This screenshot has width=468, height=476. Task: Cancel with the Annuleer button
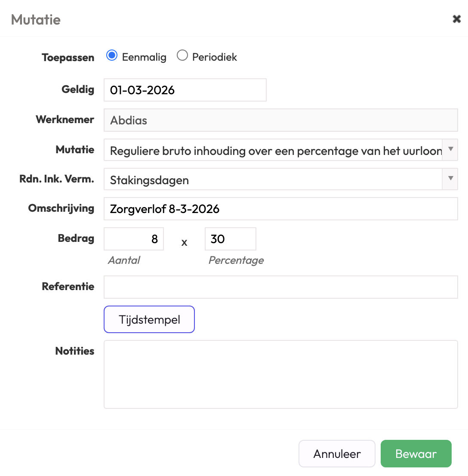click(337, 454)
